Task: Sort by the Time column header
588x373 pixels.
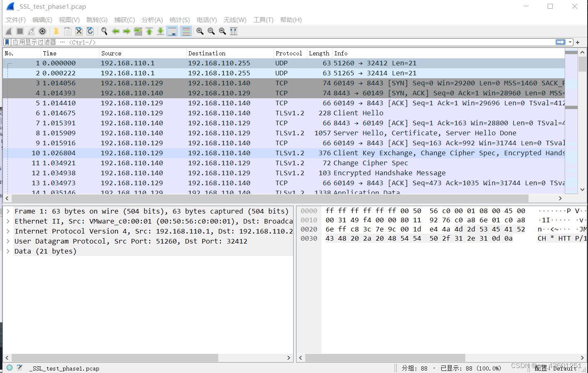Action: [70, 53]
